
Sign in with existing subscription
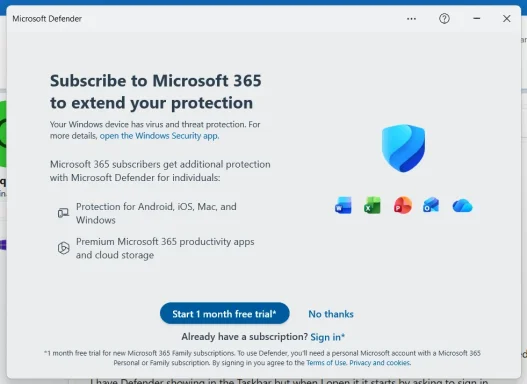(327, 337)
